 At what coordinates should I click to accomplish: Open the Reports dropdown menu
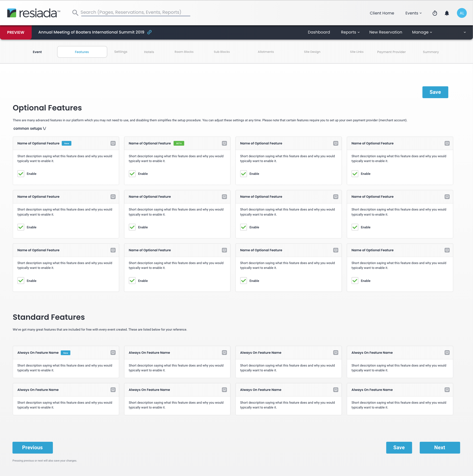(x=350, y=32)
